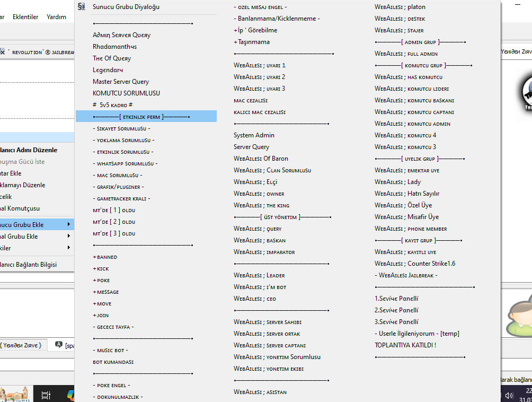Select WebAilesi ; uyari 2 group
This screenshot has width=532, height=402.
(259, 77)
